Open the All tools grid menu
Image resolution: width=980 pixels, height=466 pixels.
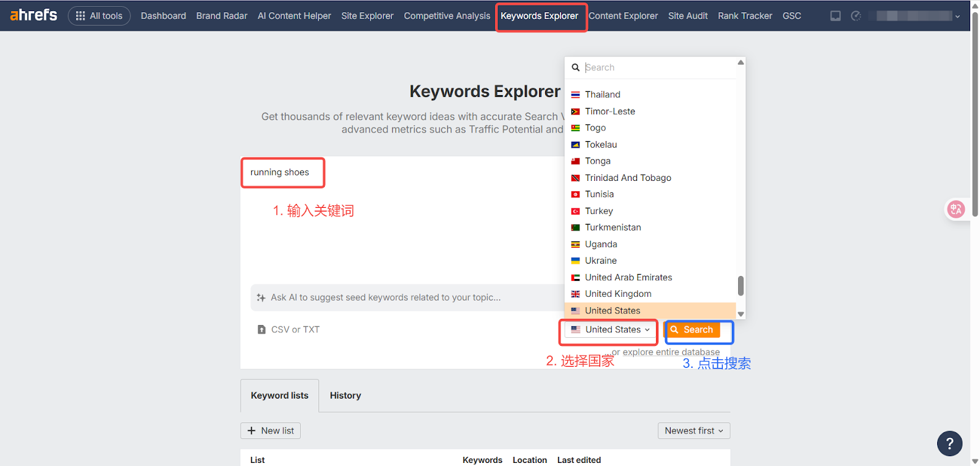click(x=99, y=16)
